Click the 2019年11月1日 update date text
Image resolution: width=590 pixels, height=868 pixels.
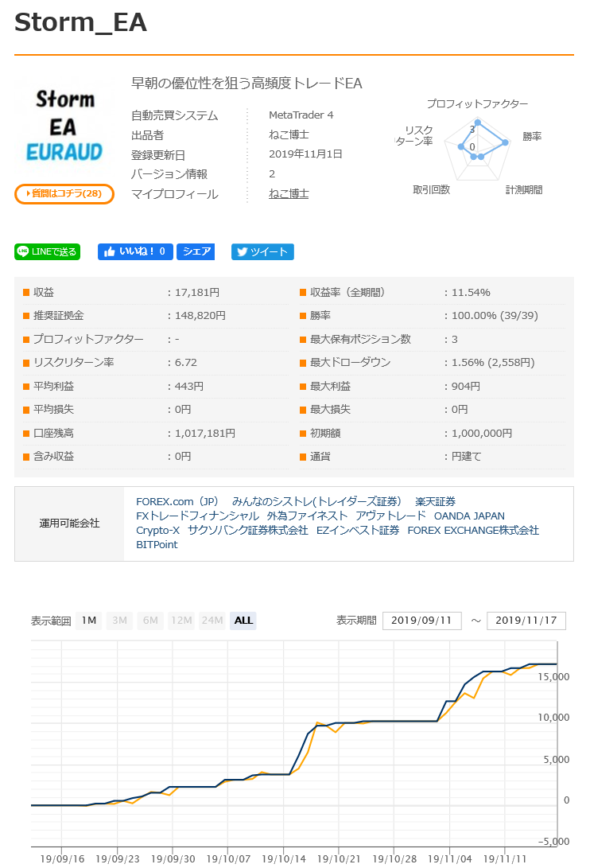[305, 154]
